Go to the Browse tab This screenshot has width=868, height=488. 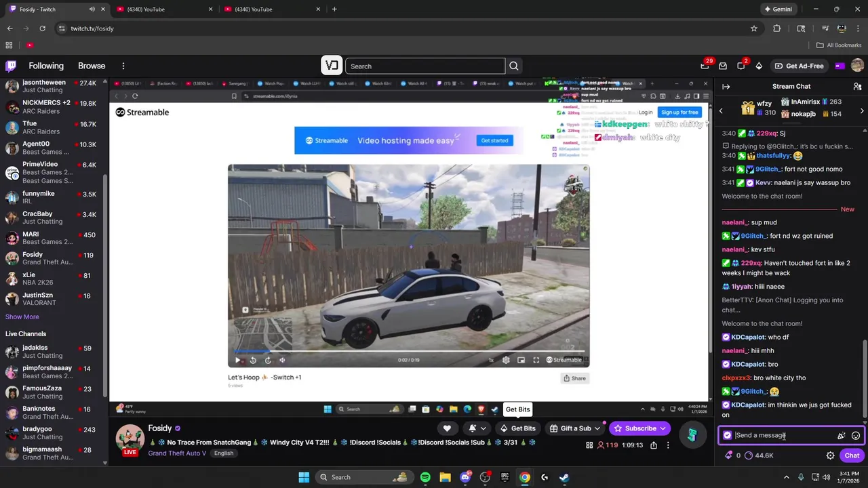92,66
